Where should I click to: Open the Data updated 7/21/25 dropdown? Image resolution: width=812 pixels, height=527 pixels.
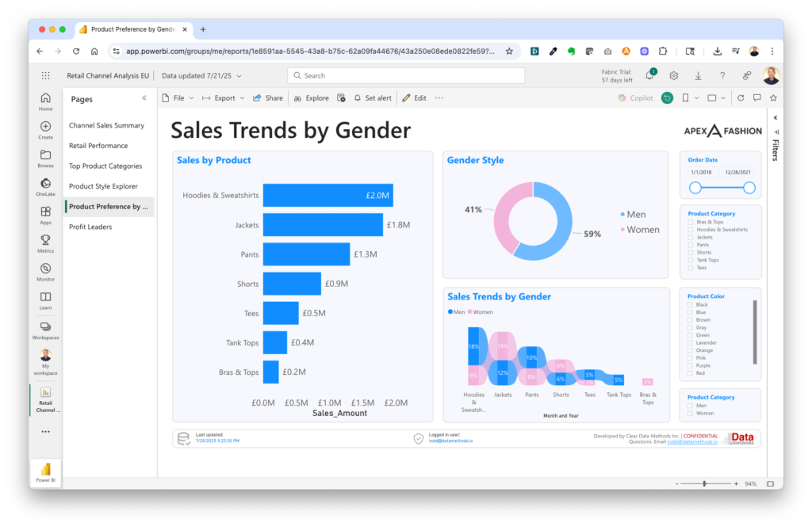pyautogui.click(x=201, y=76)
